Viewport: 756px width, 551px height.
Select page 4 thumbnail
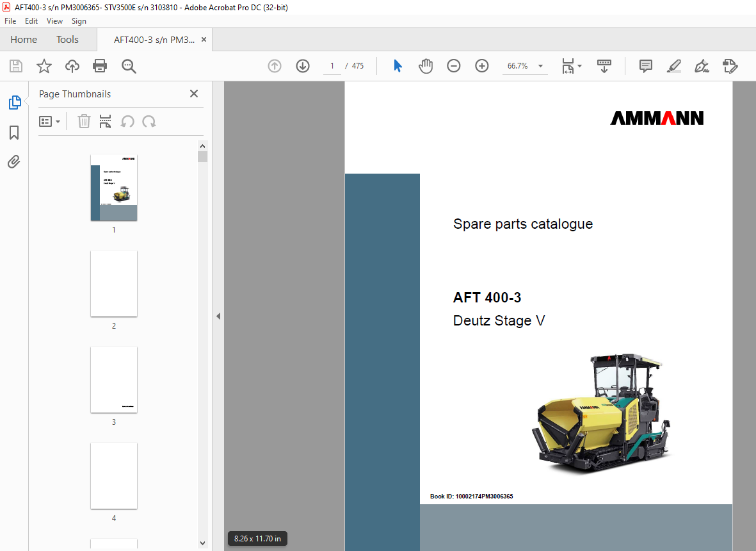tap(114, 476)
